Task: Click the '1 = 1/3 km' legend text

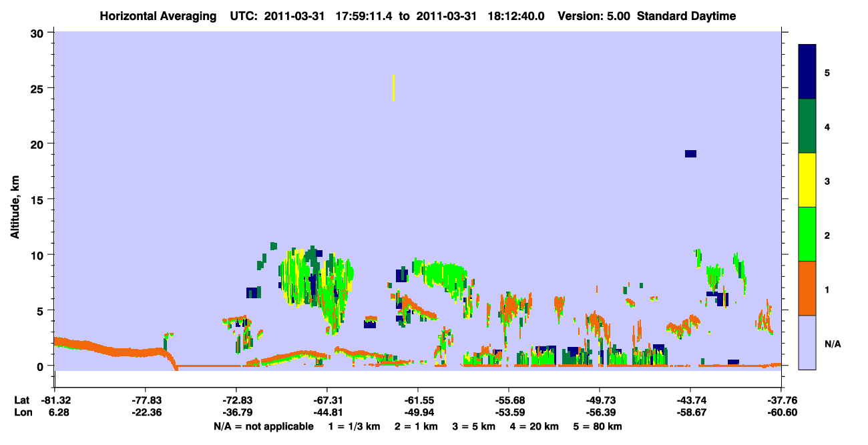Action: [355, 426]
